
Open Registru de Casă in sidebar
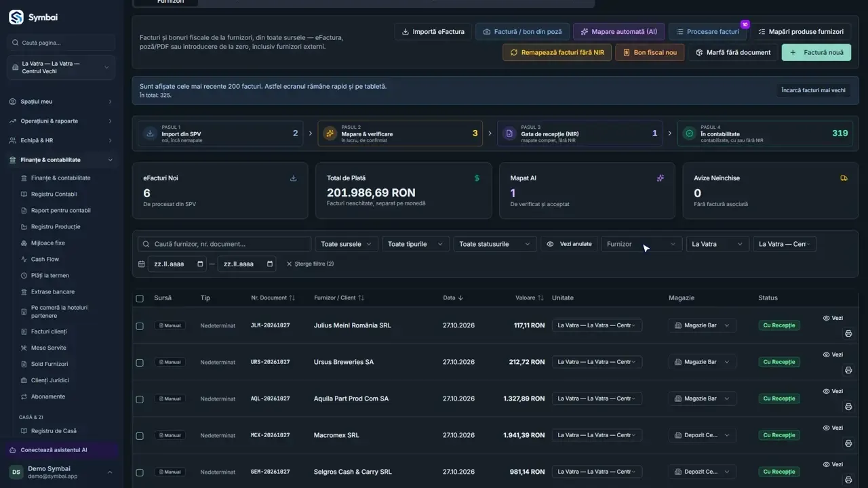[x=54, y=431]
